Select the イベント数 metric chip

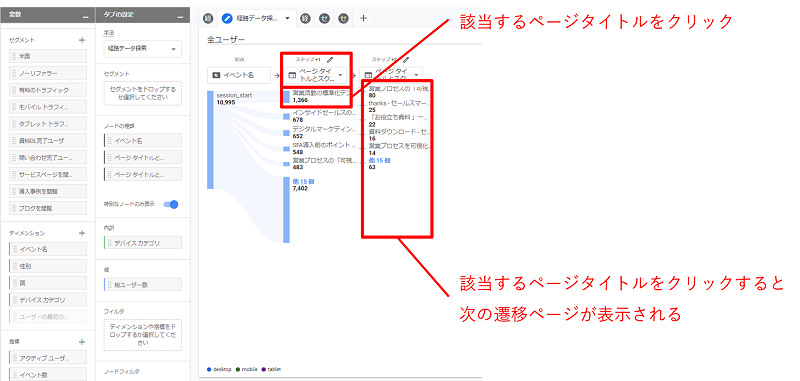48,374
